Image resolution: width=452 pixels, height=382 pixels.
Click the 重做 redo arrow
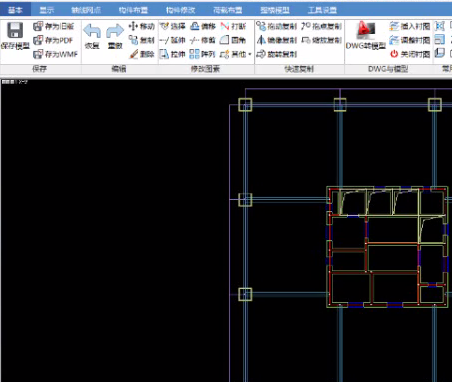(x=115, y=31)
